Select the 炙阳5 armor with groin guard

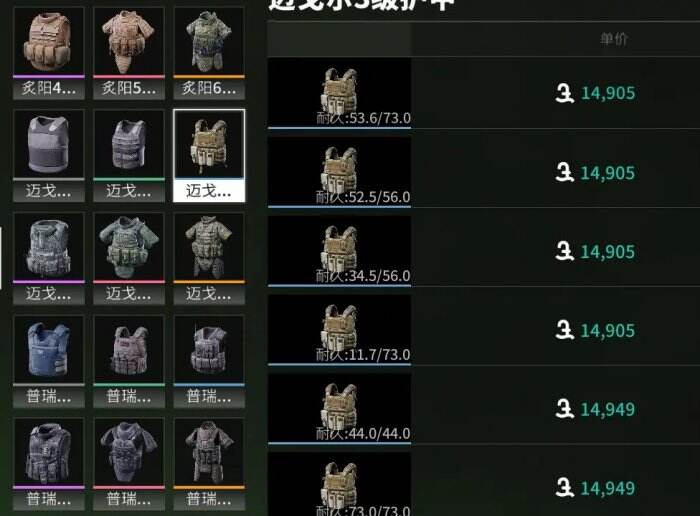[x=129, y=53]
